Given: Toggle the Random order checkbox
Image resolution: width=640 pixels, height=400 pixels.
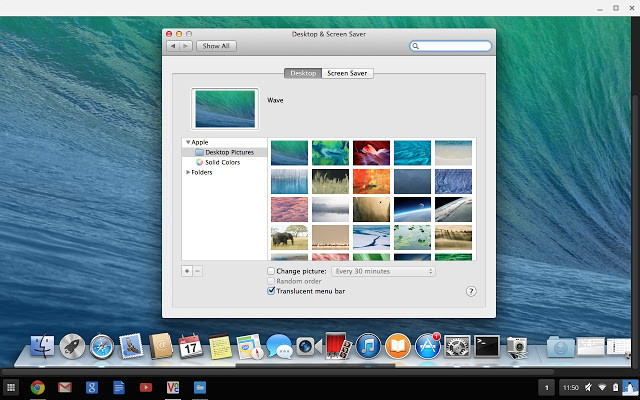Looking at the screenshot, I should click(271, 281).
